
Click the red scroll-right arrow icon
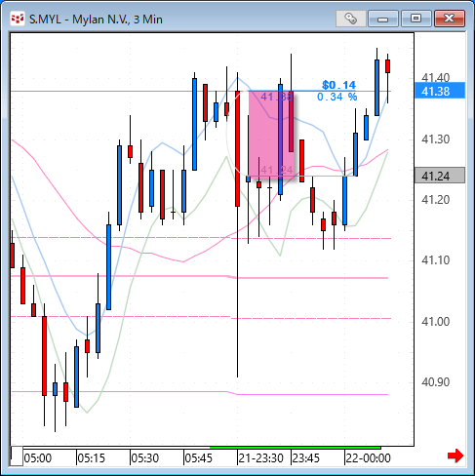click(x=455, y=456)
